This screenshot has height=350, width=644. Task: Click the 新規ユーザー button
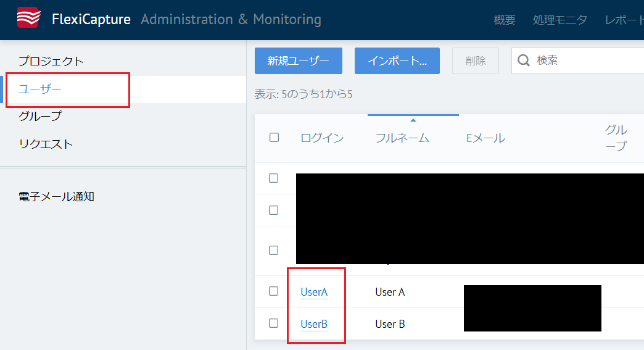pyautogui.click(x=298, y=60)
